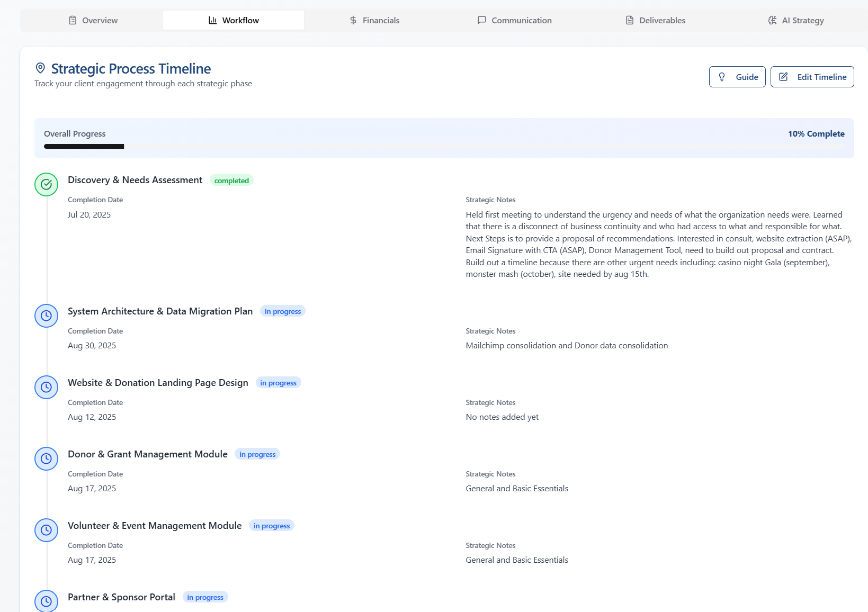Click the 'in progress' badge for Donor & Grant Management
868x612 pixels.
click(257, 454)
